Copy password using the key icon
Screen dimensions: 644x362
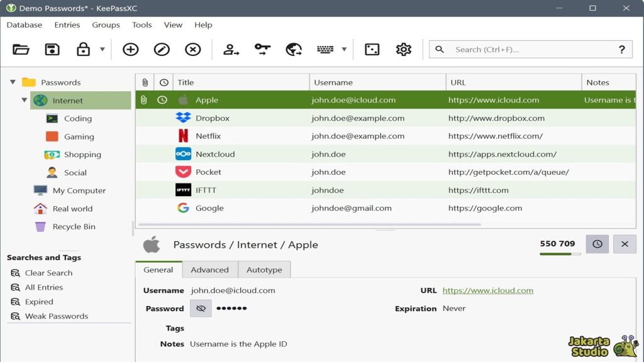tap(262, 50)
